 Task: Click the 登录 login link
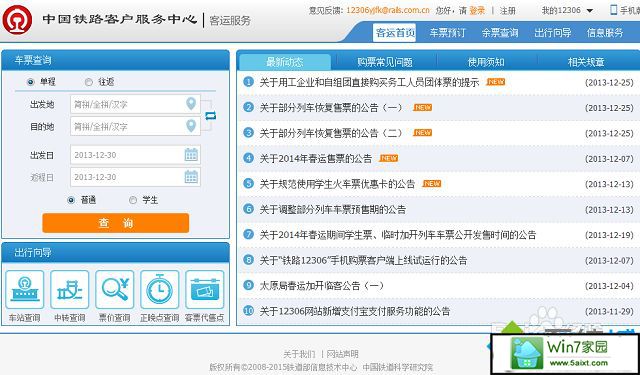[x=477, y=11]
